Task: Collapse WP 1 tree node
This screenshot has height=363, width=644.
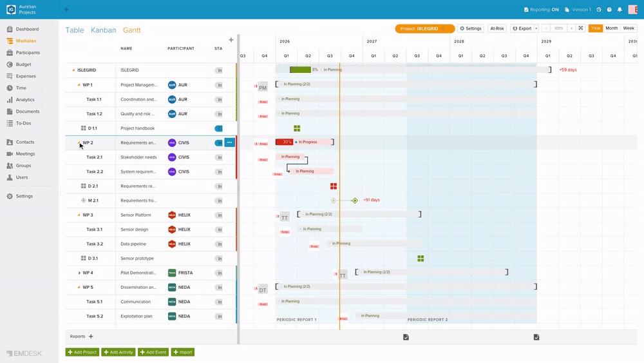Action: (79, 85)
